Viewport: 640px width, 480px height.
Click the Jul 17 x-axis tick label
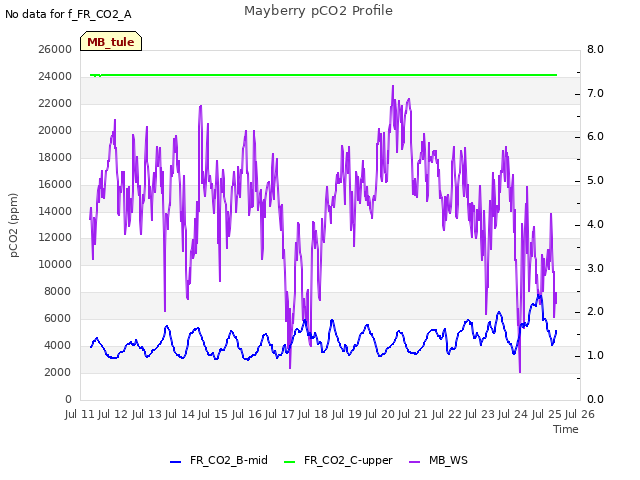click(280, 414)
